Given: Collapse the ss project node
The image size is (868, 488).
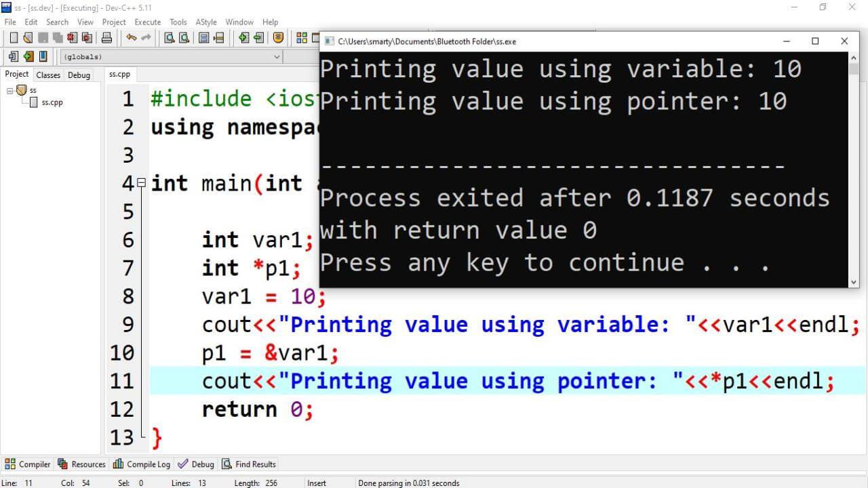Looking at the screenshot, I should pos(10,90).
